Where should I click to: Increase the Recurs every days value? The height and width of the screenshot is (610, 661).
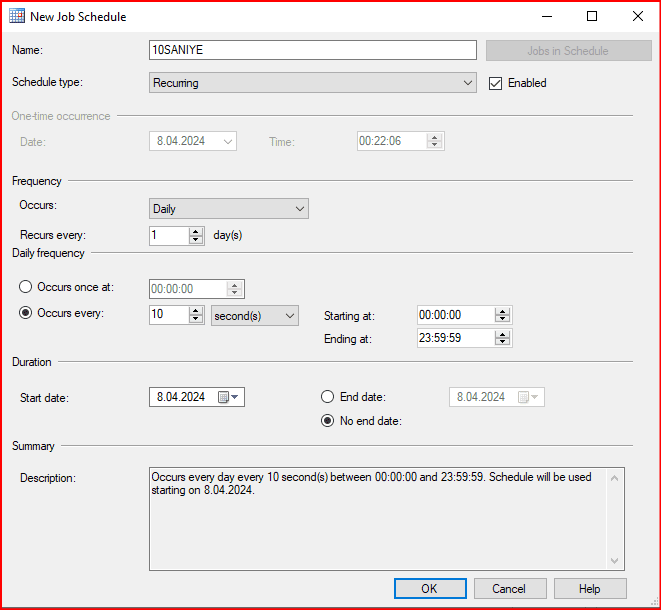[x=196, y=231]
